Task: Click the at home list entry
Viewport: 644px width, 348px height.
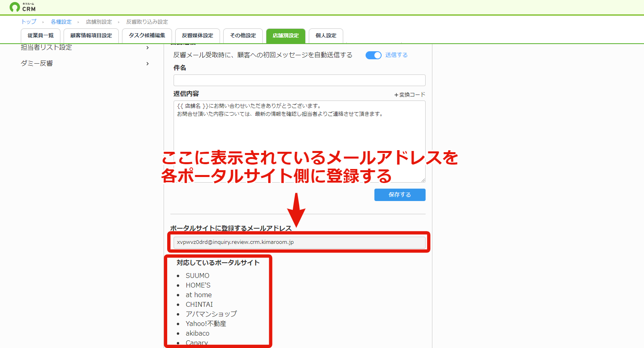Action: coord(199,295)
